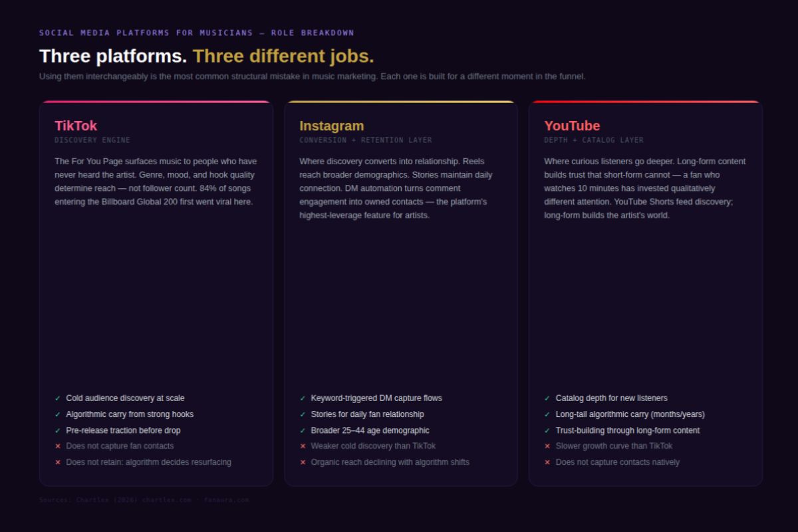This screenshot has height=532, width=798.
Task: Click checkmark beside 'Keyword-triggered DM capture flows'
Action: 303,398
